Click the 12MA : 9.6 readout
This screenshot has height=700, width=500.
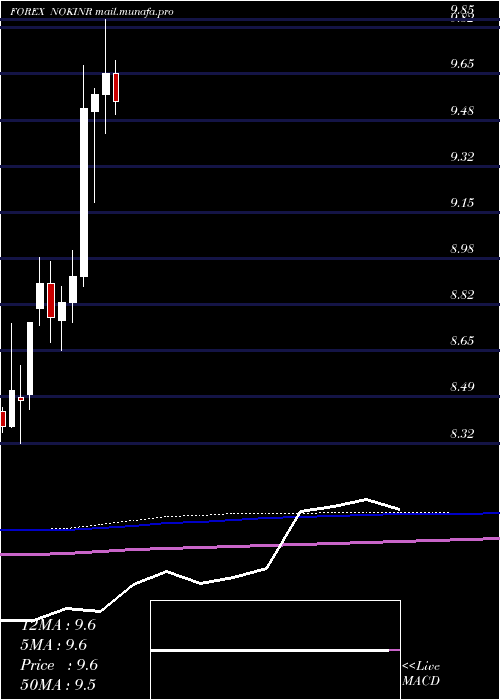click(x=58, y=625)
